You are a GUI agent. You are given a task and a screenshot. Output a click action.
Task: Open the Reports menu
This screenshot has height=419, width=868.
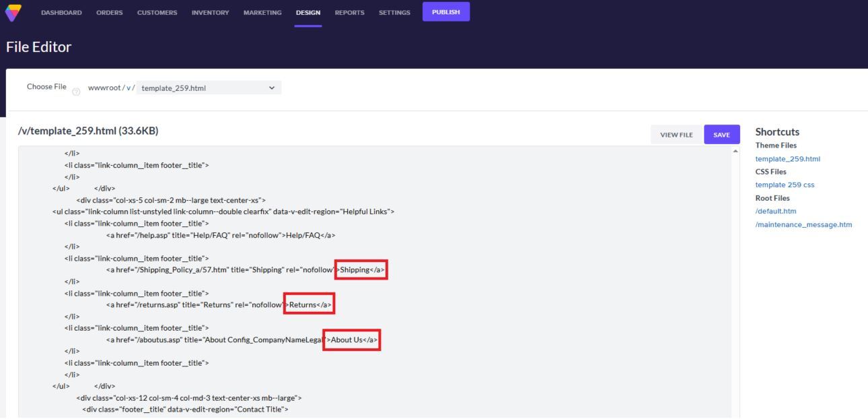coord(349,13)
